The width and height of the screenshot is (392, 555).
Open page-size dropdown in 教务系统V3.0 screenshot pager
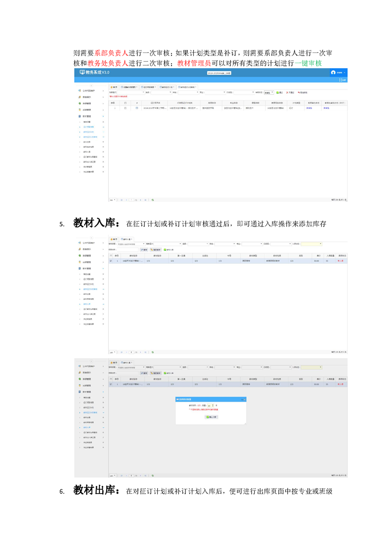pyautogui.click(x=113, y=200)
